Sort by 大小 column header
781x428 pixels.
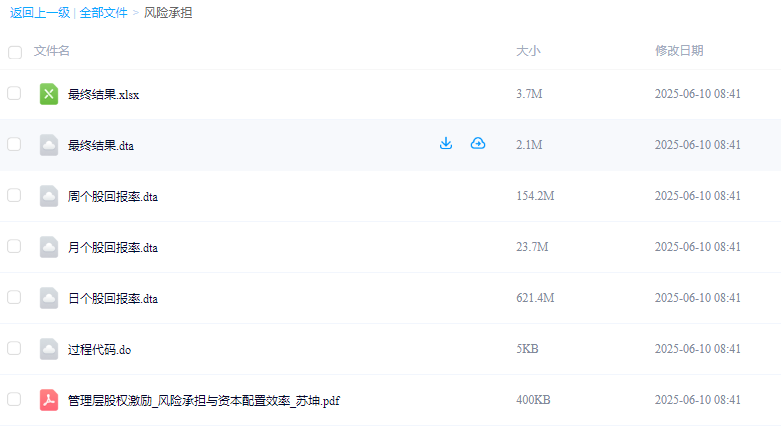528,51
